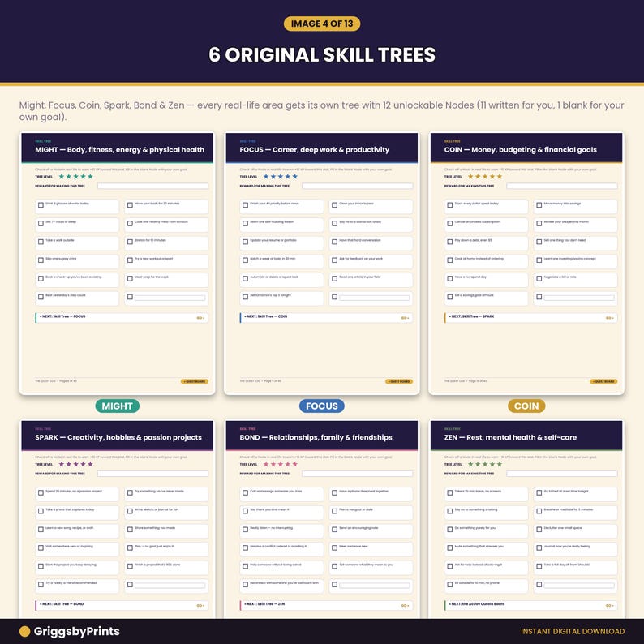Click 'COIN — Money, budgeting & financial goals' header

521,150
